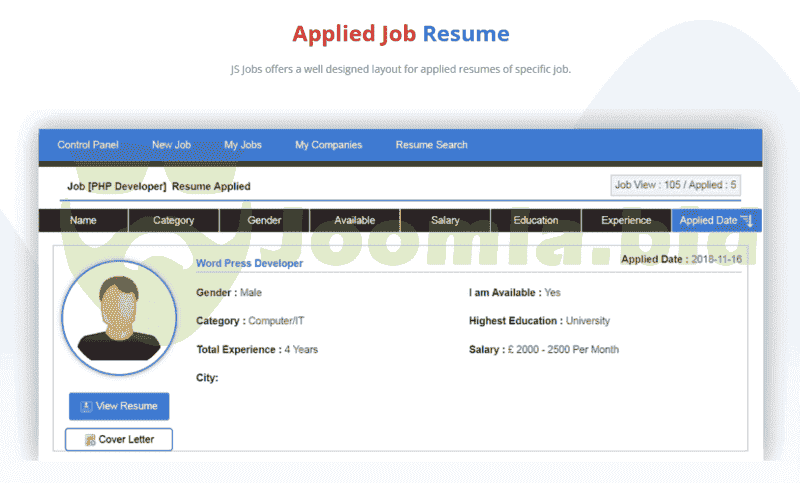
Task: Click the document icon in Cover Letter button
Action: (90, 440)
